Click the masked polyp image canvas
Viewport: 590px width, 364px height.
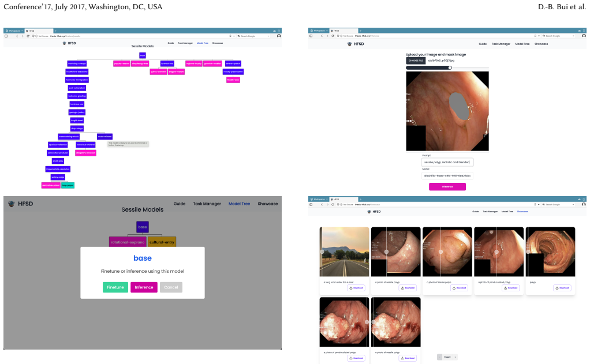coord(447,111)
